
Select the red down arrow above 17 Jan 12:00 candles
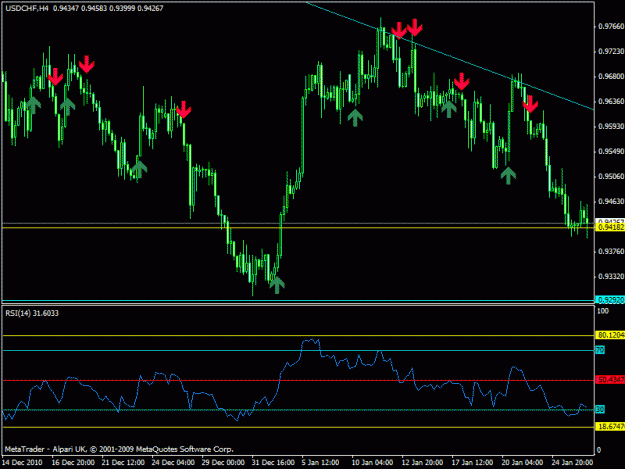click(462, 81)
